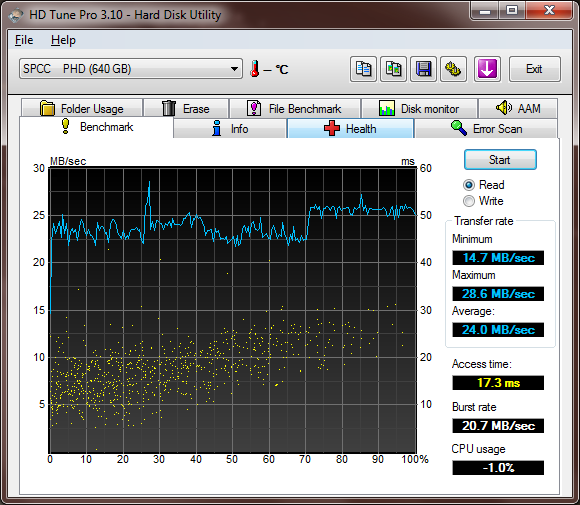This screenshot has height=505, width=580.
Task: Open the Folder Usage tab
Action: [x=82, y=108]
